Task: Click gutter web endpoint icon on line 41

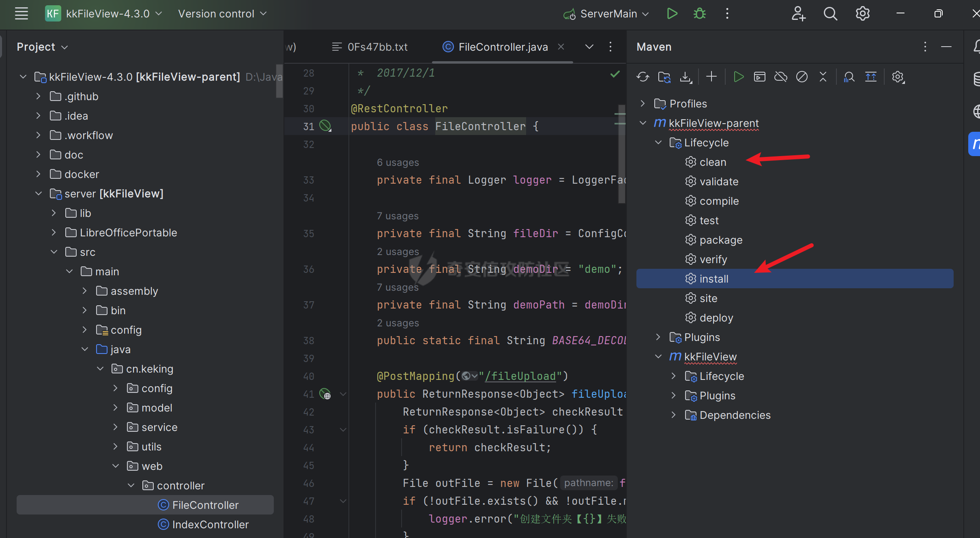Action: pyautogui.click(x=325, y=394)
